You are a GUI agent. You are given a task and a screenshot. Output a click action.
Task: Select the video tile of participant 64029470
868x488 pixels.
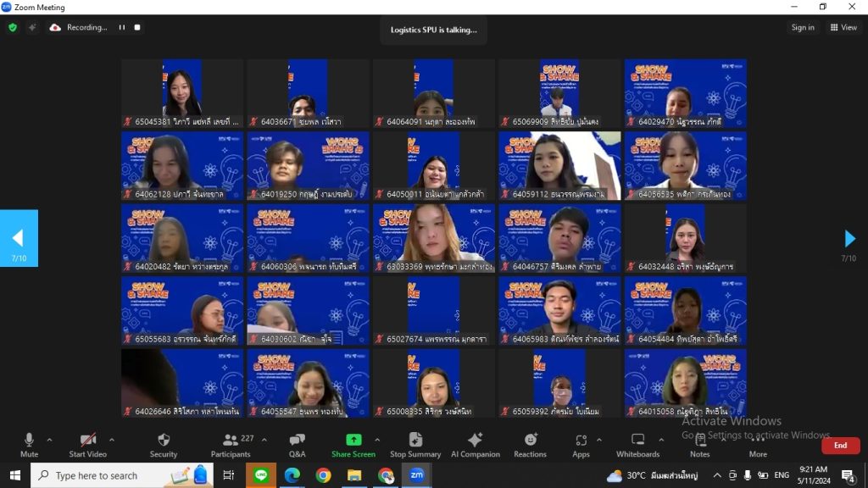(685, 93)
